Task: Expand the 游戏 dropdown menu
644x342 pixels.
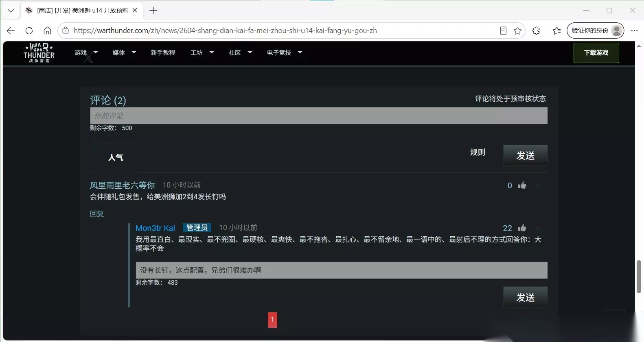Action: (x=86, y=52)
